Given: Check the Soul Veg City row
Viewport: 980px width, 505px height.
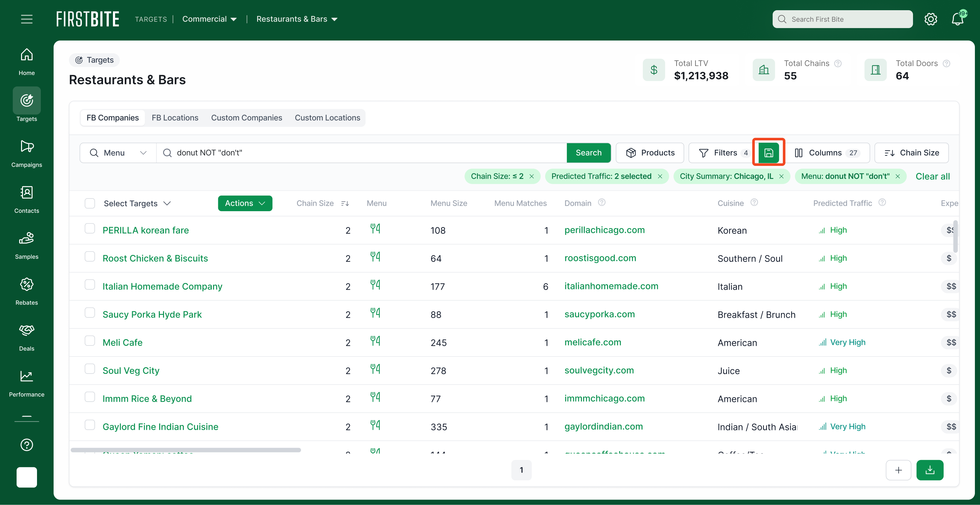Looking at the screenshot, I should click(90, 369).
